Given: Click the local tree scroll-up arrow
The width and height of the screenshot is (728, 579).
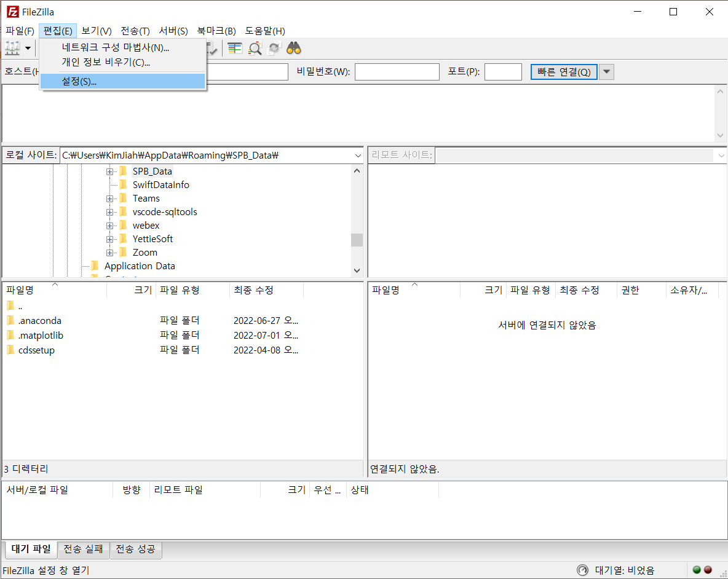Looking at the screenshot, I should coord(357,171).
